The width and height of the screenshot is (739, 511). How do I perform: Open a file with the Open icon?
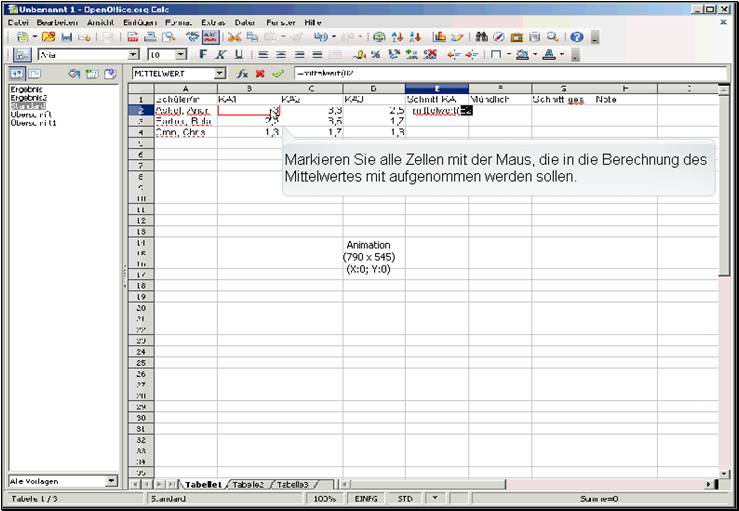(x=48, y=36)
